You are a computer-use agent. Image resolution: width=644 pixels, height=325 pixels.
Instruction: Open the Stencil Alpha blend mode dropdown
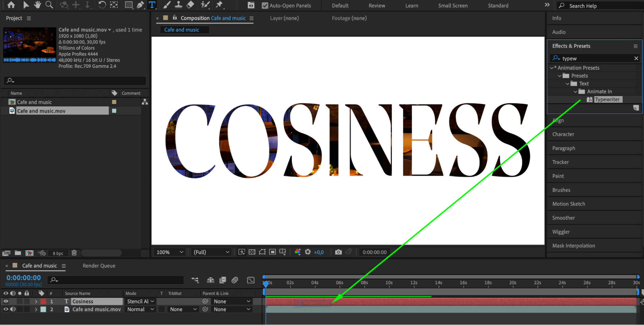(140, 302)
